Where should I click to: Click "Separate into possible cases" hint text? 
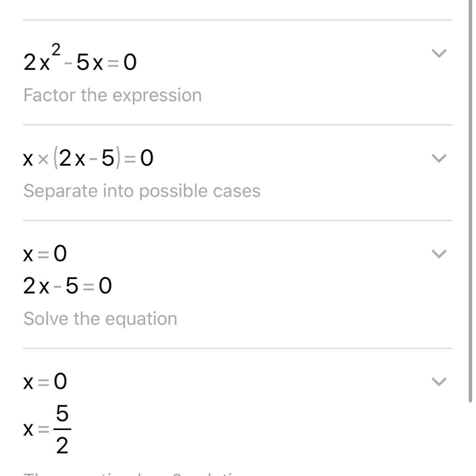tap(142, 191)
